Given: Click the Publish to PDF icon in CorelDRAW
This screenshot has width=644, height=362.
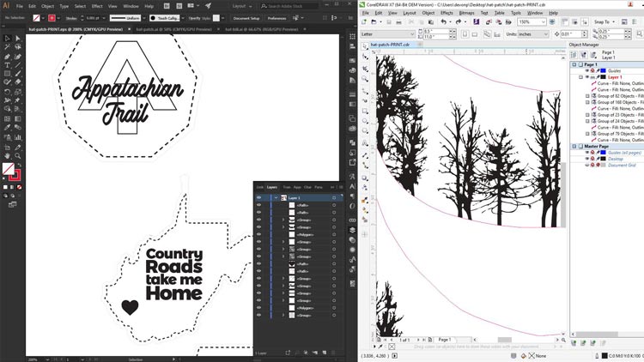Looking at the screenshot, I should 508,21.
